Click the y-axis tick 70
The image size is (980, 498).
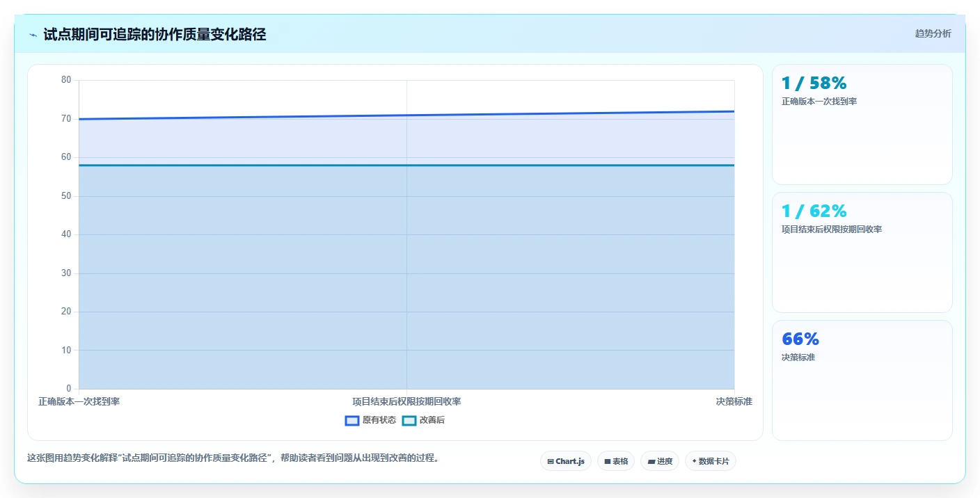[x=66, y=119]
